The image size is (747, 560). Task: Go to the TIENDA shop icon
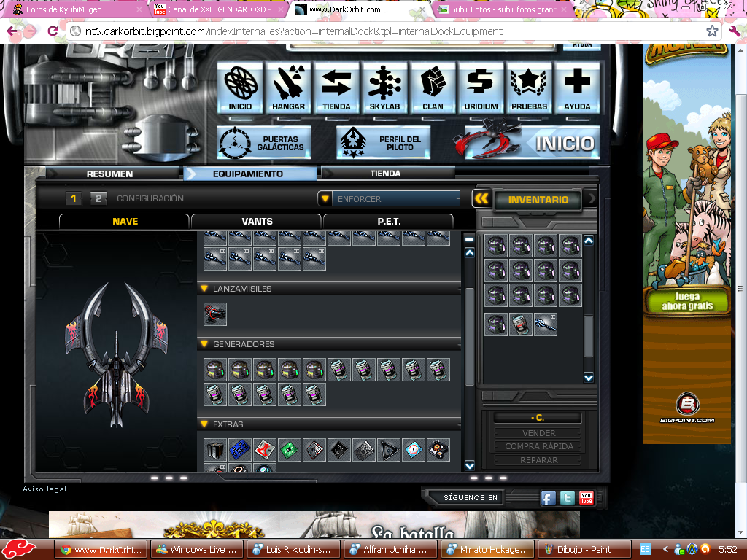[x=336, y=87]
